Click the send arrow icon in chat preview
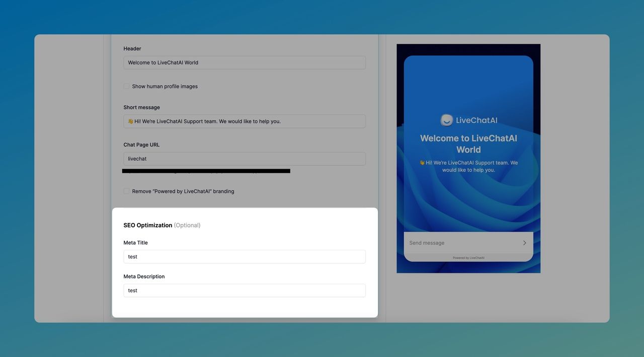 (524, 243)
